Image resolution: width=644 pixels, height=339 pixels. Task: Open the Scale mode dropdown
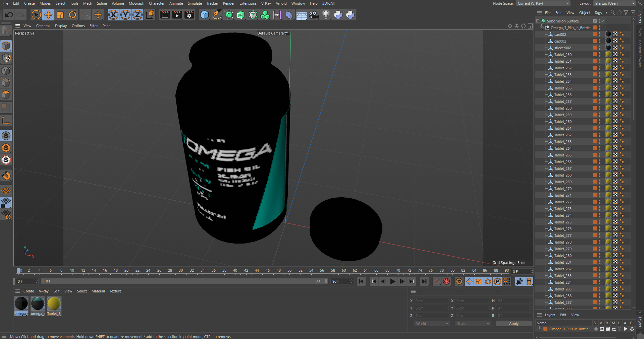click(473, 324)
